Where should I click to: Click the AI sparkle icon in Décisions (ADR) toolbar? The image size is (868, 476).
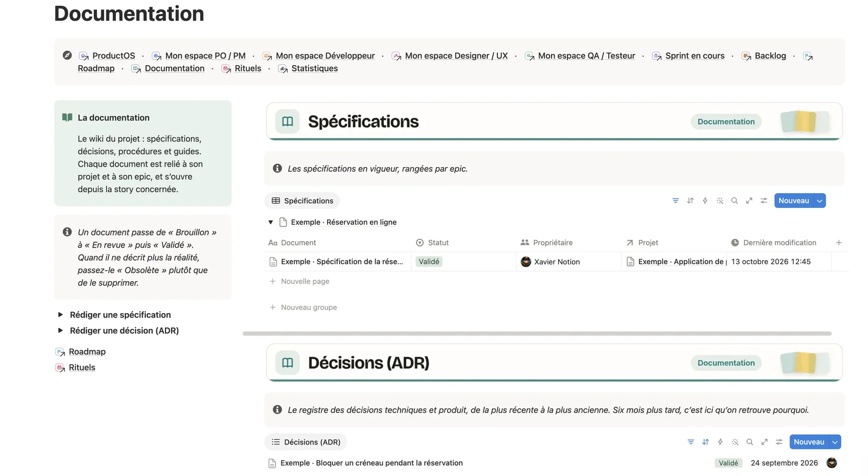(735, 442)
